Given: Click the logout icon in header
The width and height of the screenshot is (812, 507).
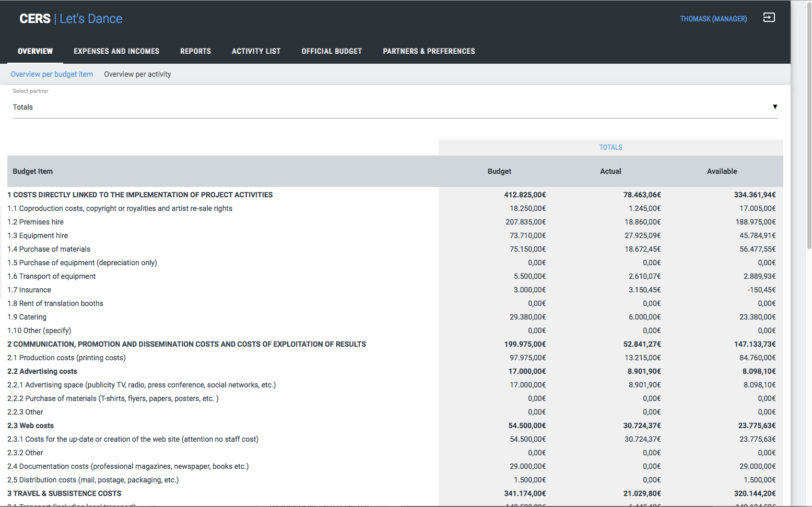Looking at the screenshot, I should [x=769, y=18].
